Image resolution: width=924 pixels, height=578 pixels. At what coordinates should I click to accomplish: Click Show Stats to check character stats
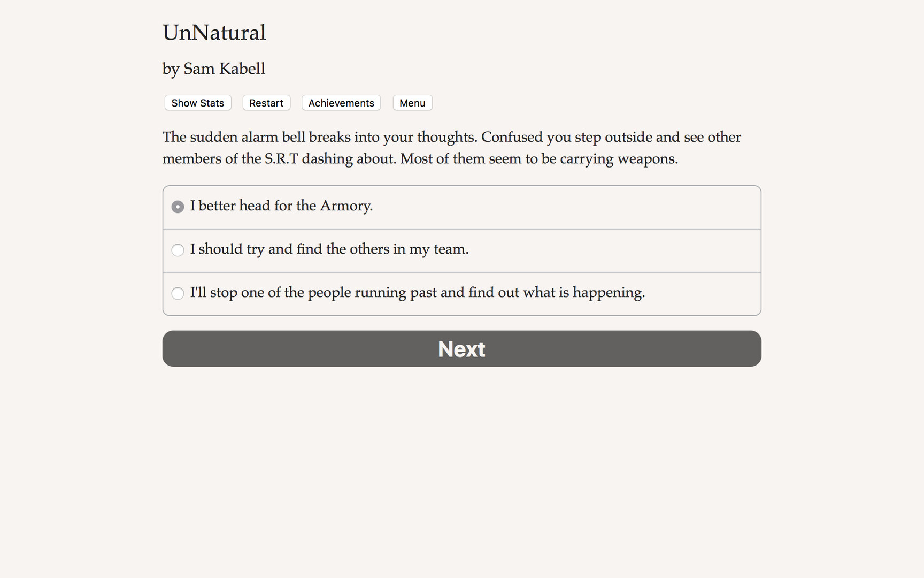click(197, 103)
